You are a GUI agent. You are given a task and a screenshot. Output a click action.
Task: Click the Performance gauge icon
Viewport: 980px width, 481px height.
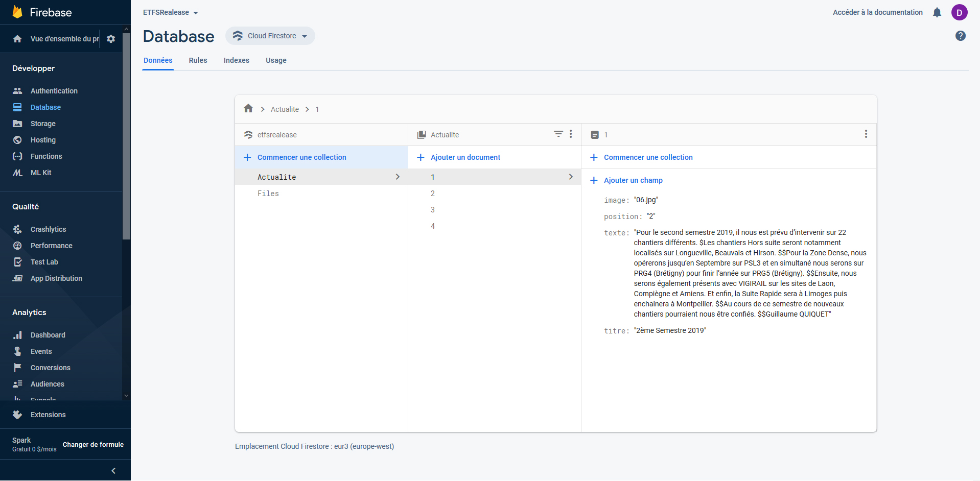17,246
